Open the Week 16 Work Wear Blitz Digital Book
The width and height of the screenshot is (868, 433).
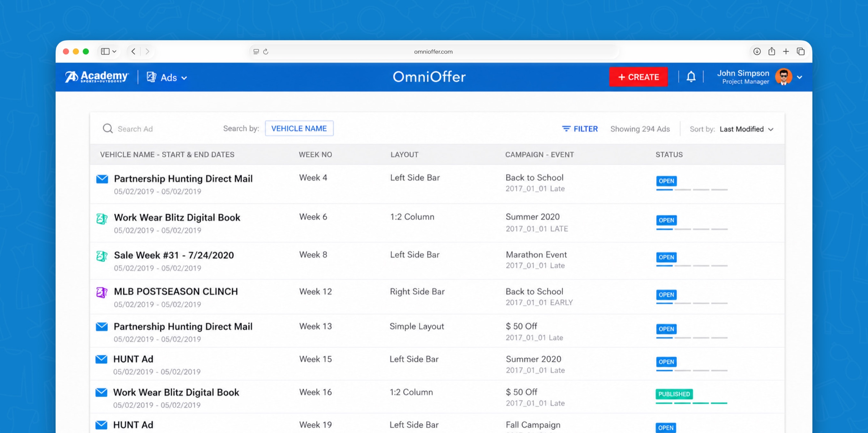pos(176,392)
